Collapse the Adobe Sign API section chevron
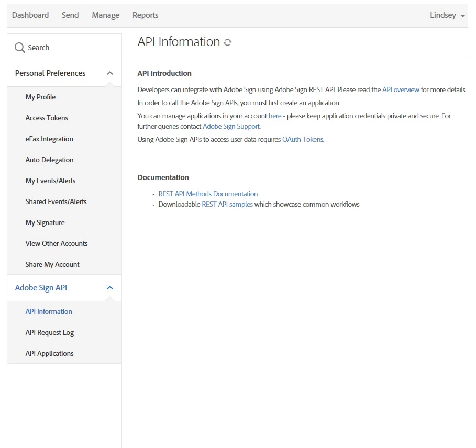The width and height of the screenshot is (476, 448). point(110,287)
